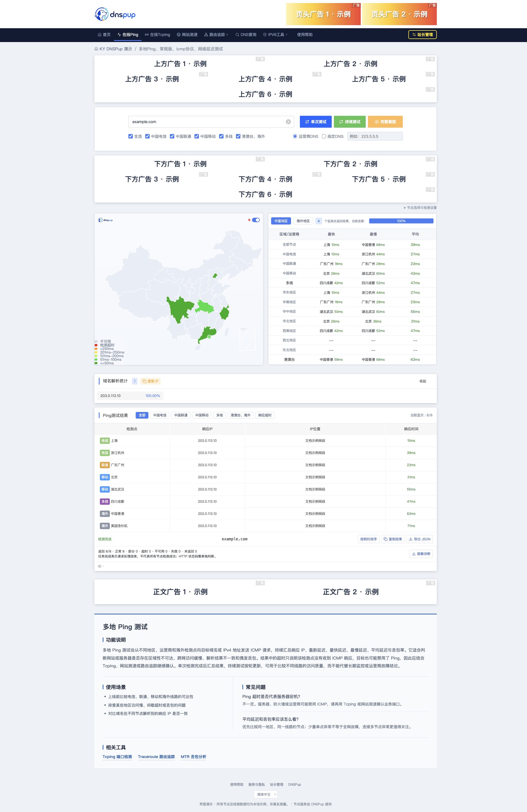Image resolution: width=527 pixels, height=812 pixels.
Task: Click 复制结果 copy results button
Action: pos(393,539)
